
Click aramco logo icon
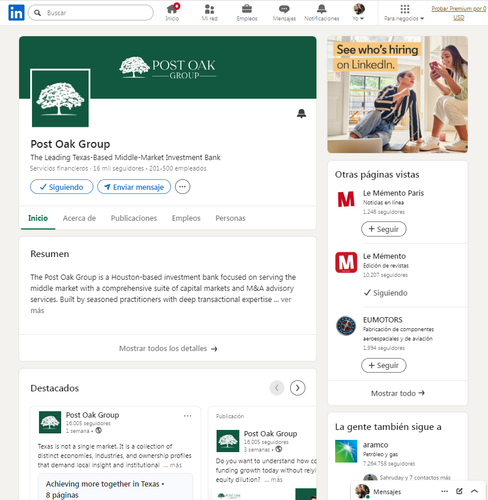[346, 451]
